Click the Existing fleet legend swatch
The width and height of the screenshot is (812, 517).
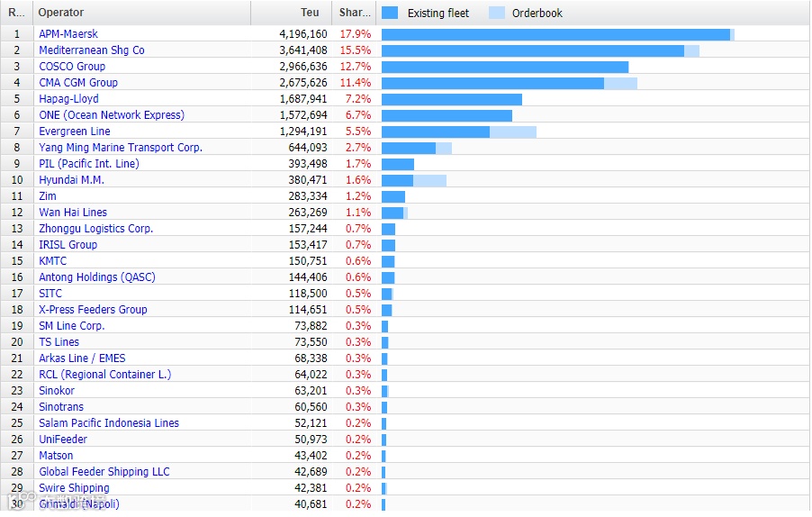click(x=390, y=13)
